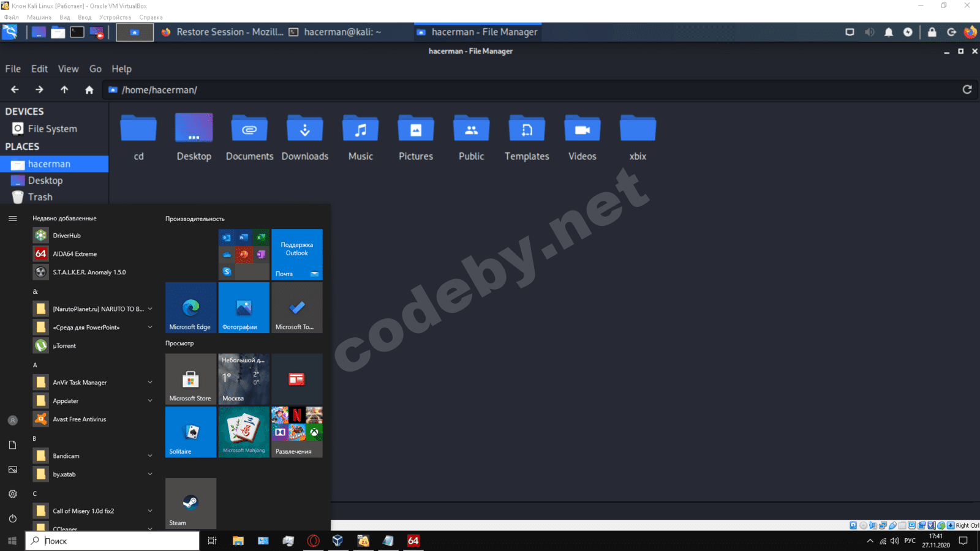The width and height of the screenshot is (980, 551).
Task: Open the Solitaire tile
Action: [x=190, y=432]
